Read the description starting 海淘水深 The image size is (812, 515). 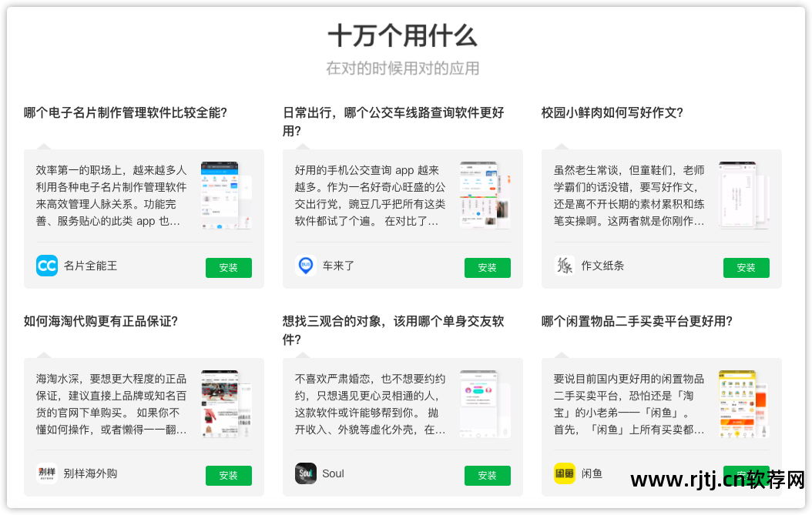tap(112, 404)
